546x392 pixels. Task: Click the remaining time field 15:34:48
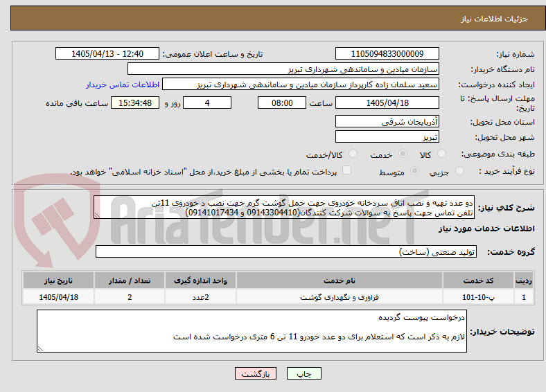click(x=135, y=103)
